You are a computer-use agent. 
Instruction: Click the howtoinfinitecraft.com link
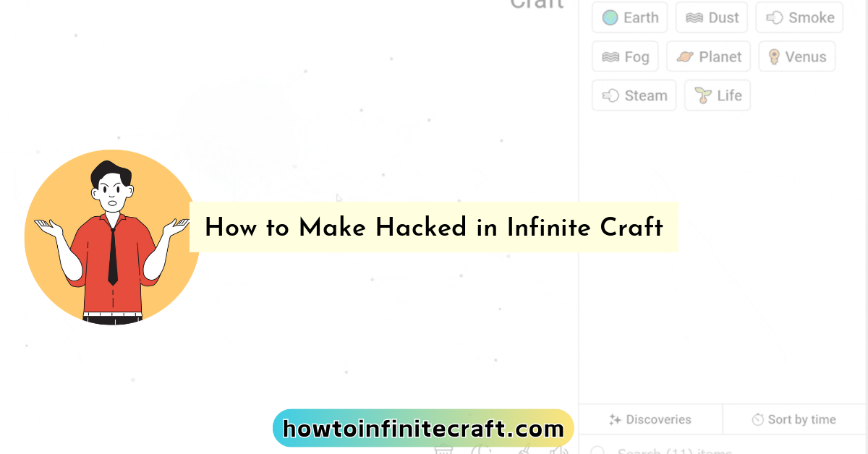(423, 428)
